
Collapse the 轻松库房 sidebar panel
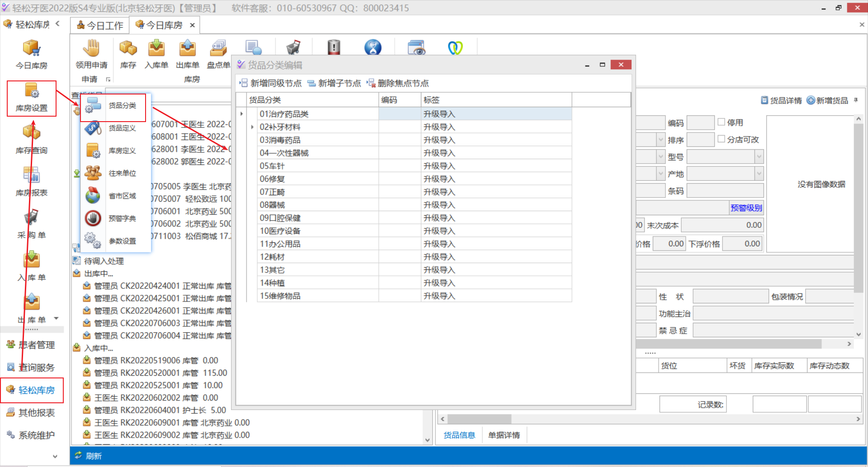(57, 24)
